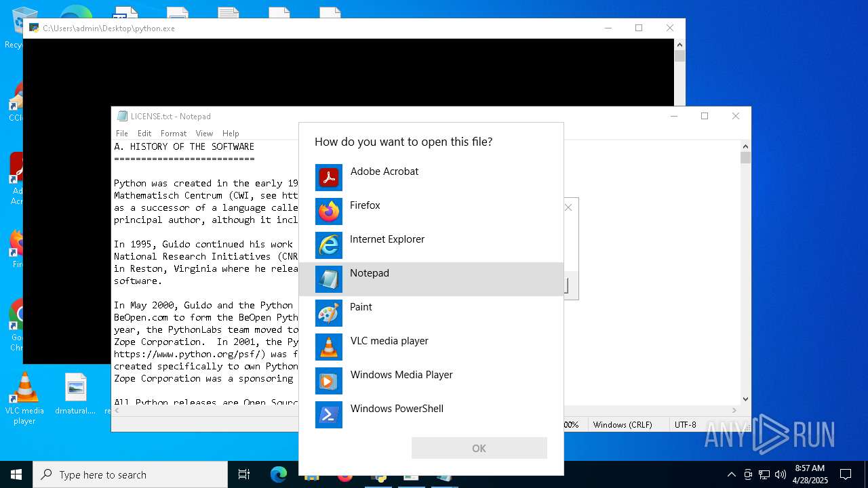Select the VLC media player desktop shortcut
Screen dimensions: 868x488
pyautogui.click(x=24, y=399)
